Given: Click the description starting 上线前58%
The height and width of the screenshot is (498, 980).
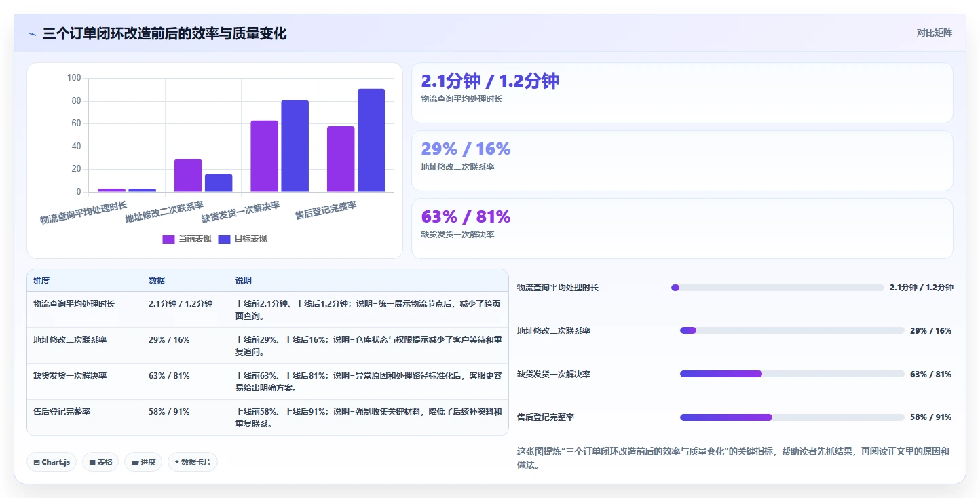Looking at the screenshot, I should 369,418.
